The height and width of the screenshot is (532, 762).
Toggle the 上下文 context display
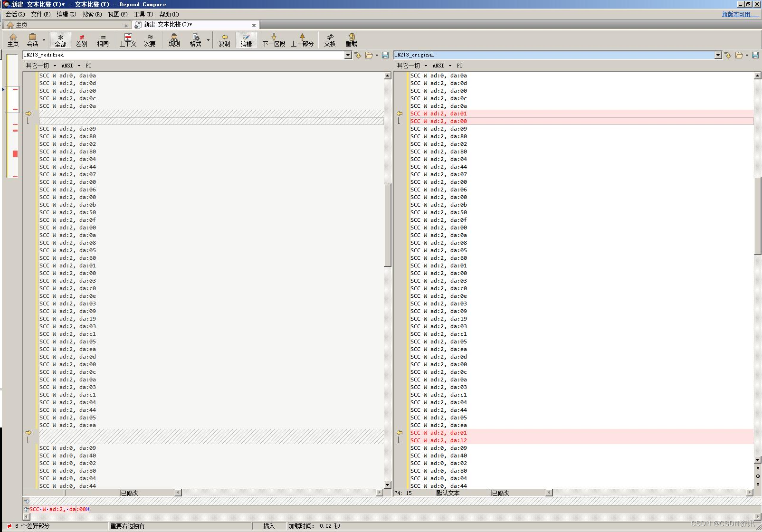[128, 40]
